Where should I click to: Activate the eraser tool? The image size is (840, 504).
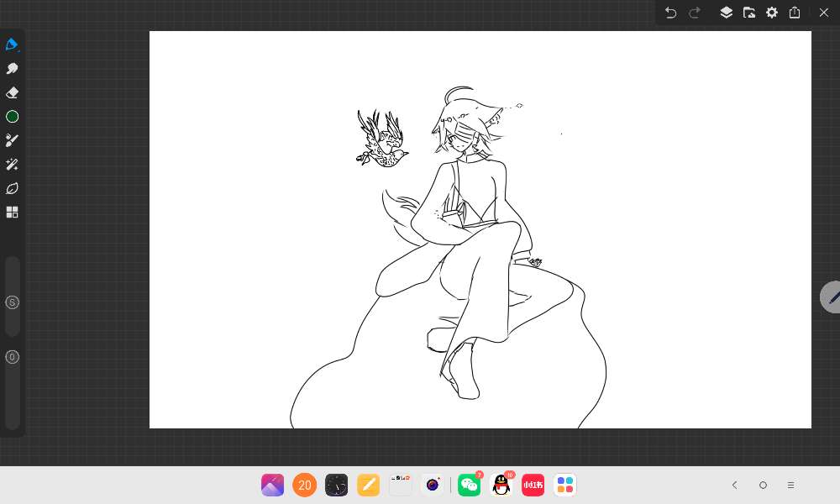point(12,92)
